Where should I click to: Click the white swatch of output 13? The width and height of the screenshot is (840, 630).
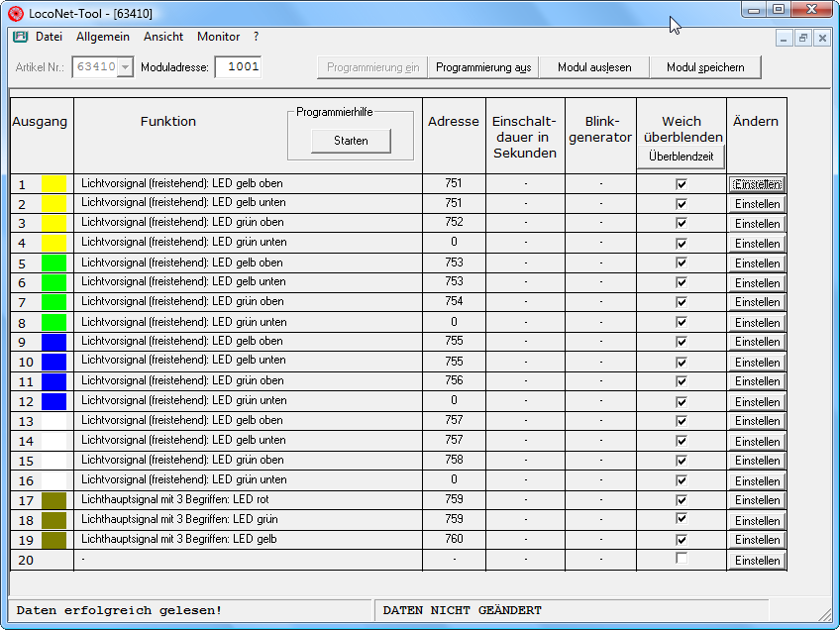click(x=54, y=421)
